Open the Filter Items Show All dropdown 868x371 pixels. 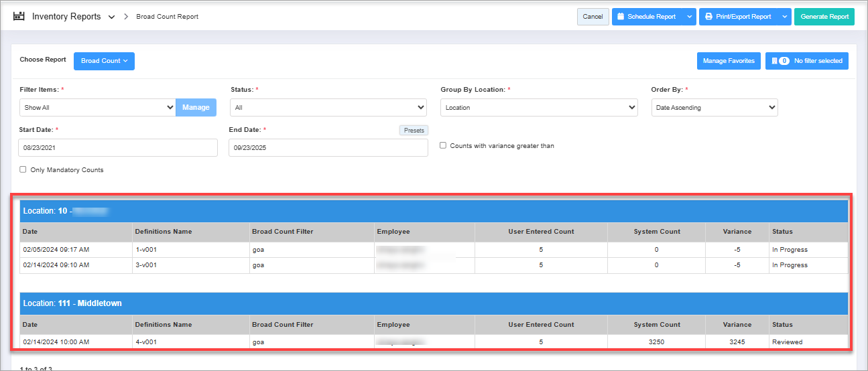98,107
